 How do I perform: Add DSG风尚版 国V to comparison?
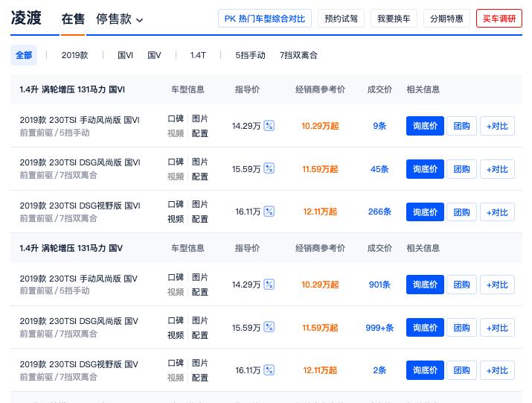[x=497, y=328]
